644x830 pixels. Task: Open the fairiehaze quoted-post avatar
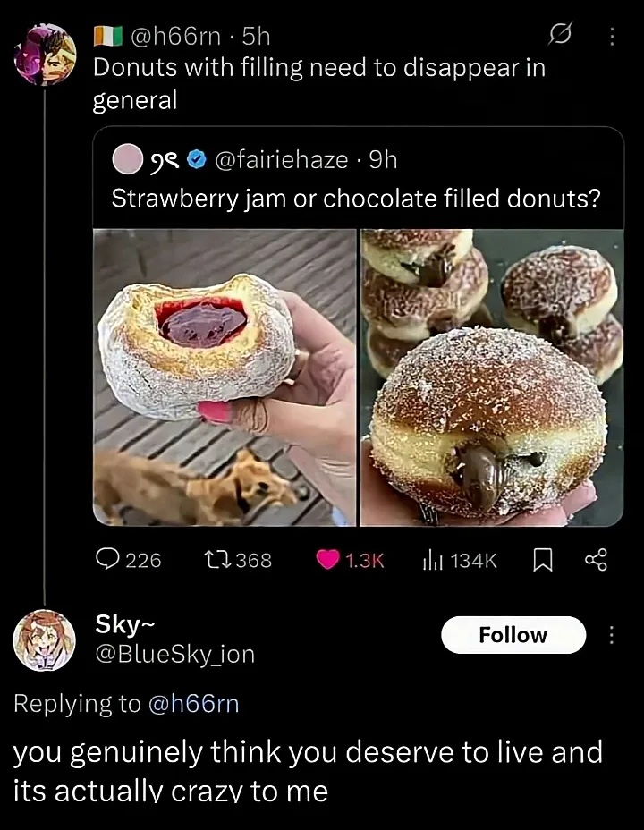(x=126, y=160)
